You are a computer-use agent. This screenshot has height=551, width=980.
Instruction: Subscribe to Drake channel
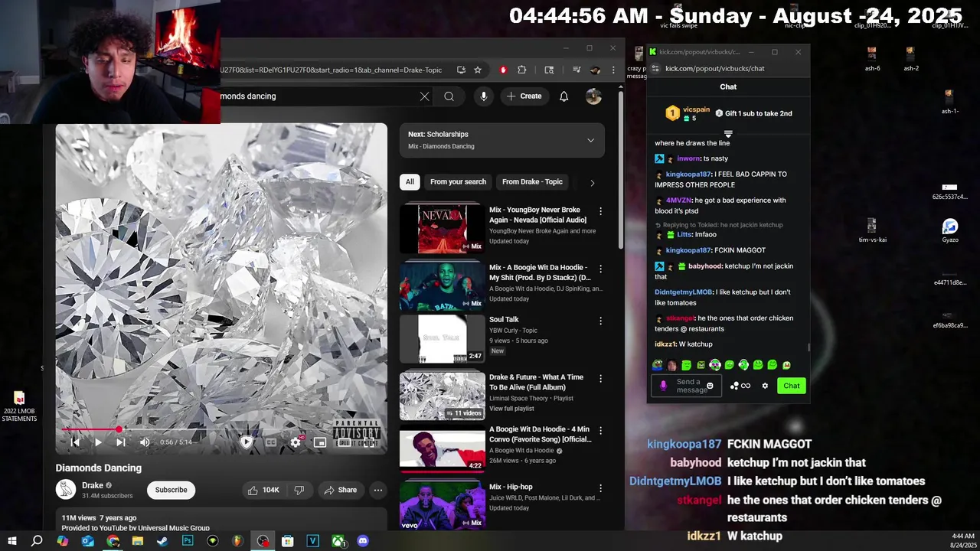[x=171, y=490]
